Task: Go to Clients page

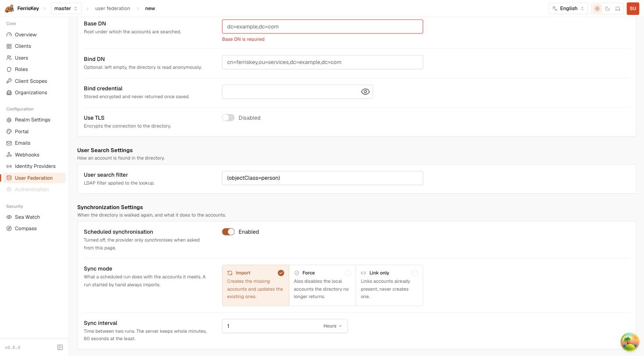Action: (x=34, y=46)
